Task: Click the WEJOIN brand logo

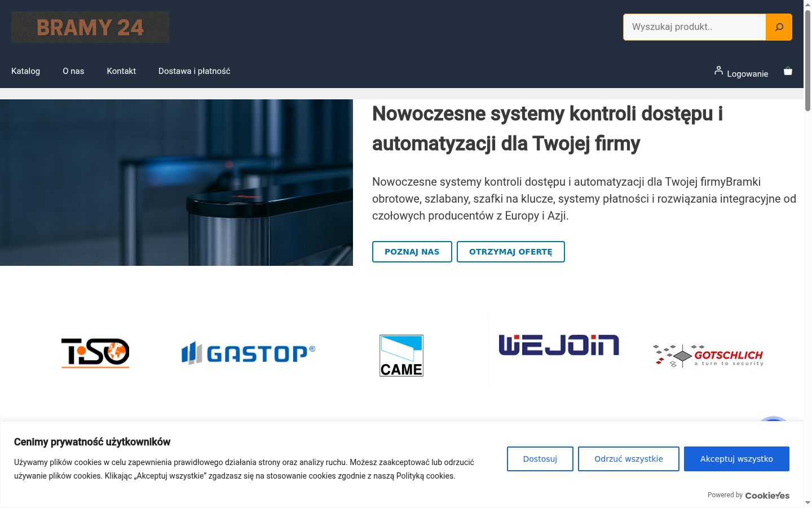Action: point(559,345)
